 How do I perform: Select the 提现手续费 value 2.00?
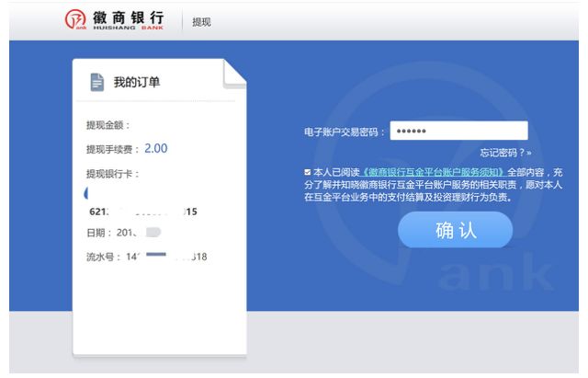click(x=156, y=148)
